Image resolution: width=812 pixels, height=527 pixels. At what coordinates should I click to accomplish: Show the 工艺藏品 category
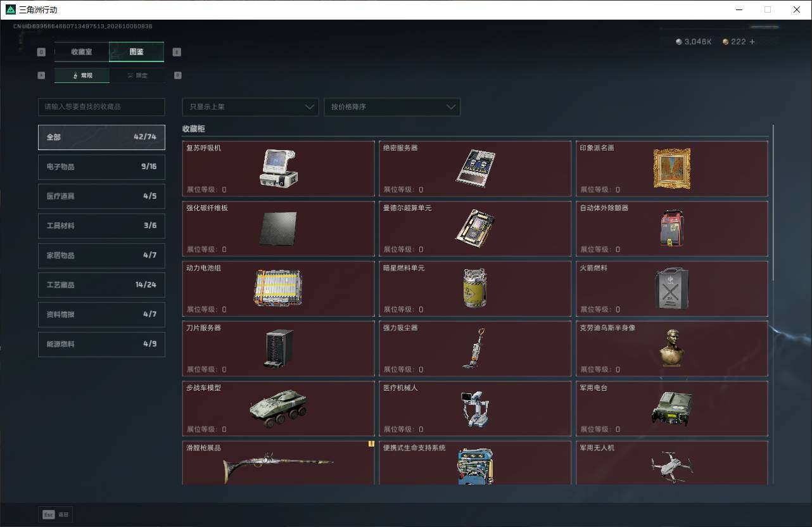point(101,285)
